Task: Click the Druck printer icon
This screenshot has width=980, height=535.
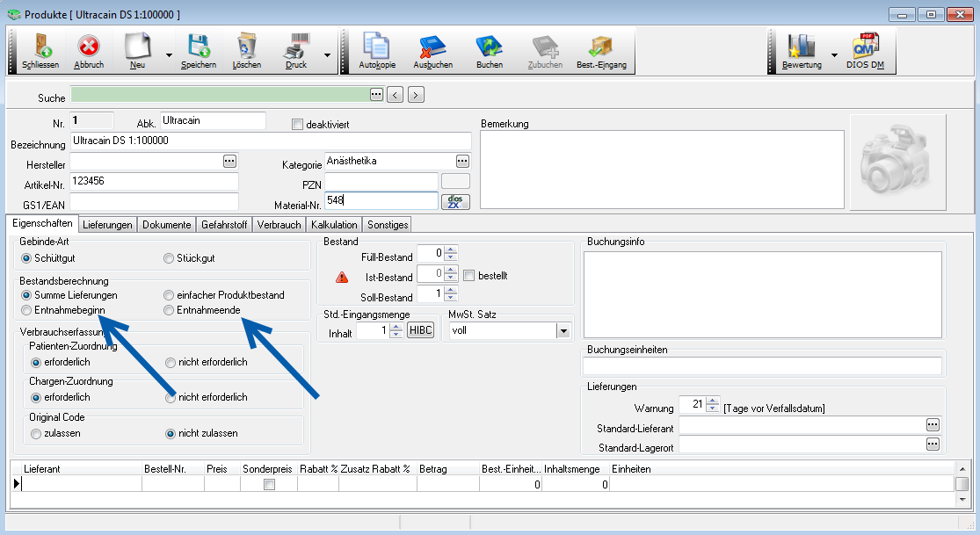Action: click(x=296, y=47)
